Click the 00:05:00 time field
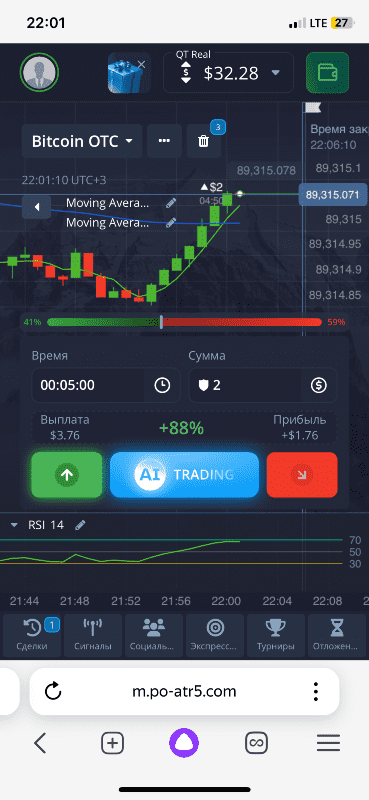Viewport: 369px width, 800px height. coord(106,385)
